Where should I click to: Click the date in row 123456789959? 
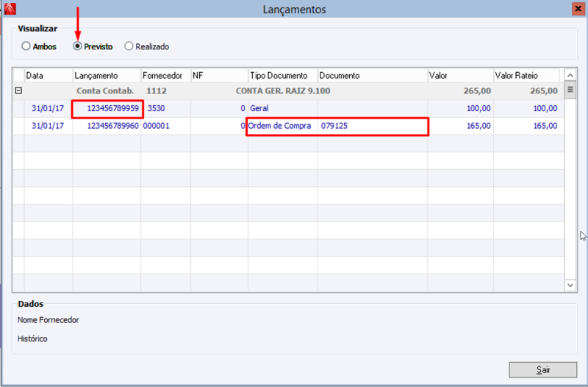coord(48,108)
